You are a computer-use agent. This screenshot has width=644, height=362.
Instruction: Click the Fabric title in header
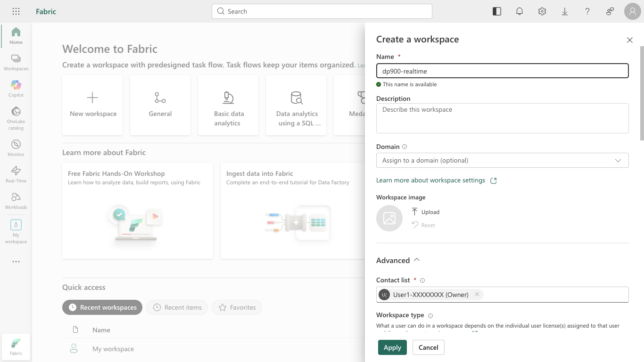pyautogui.click(x=46, y=11)
